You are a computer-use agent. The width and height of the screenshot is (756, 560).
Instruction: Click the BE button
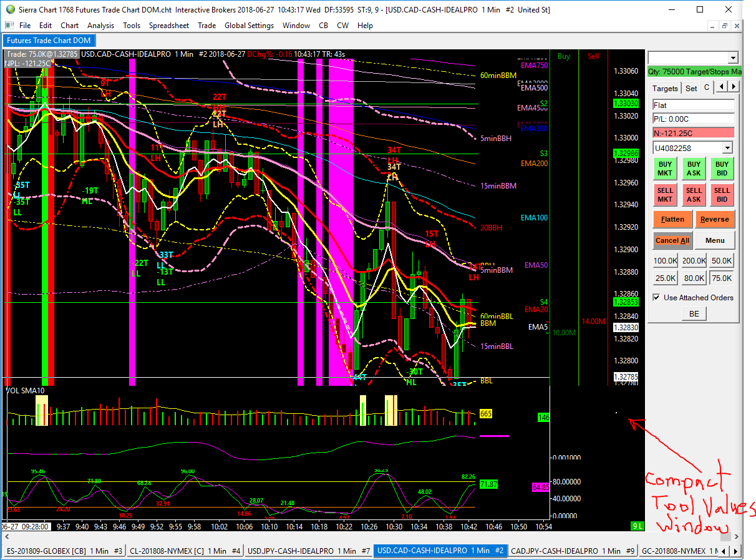pyautogui.click(x=694, y=314)
